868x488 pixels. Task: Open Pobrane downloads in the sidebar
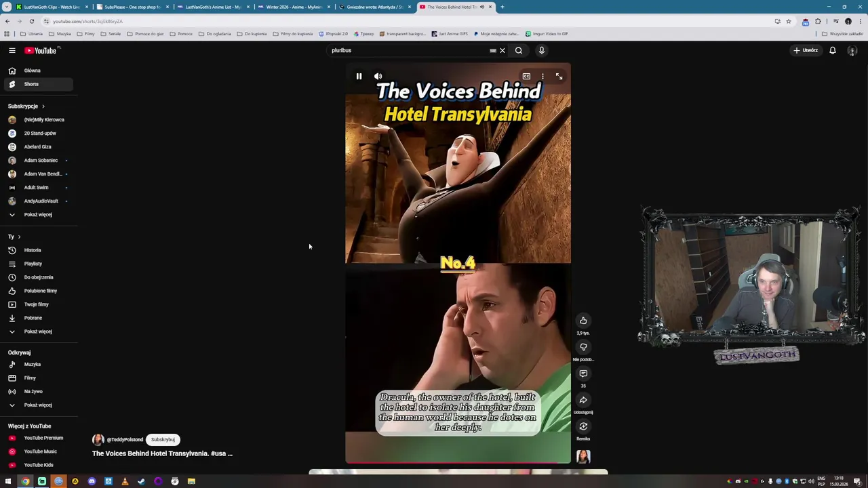click(37, 318)
